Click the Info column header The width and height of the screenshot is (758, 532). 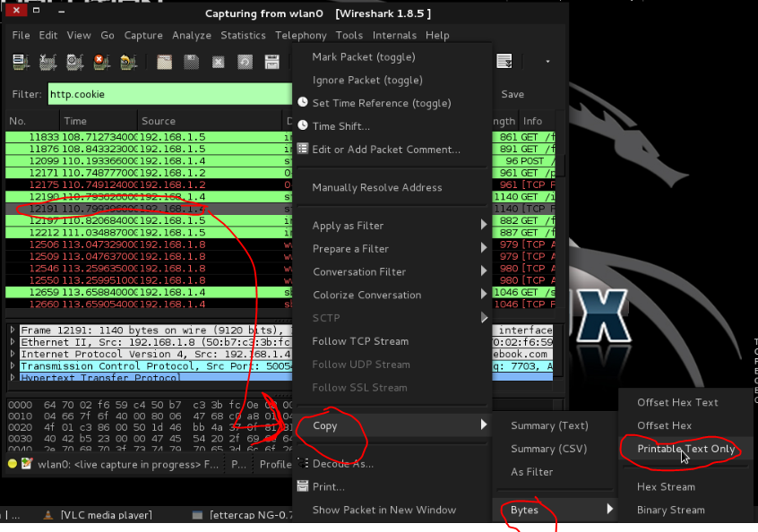(536, 121)
